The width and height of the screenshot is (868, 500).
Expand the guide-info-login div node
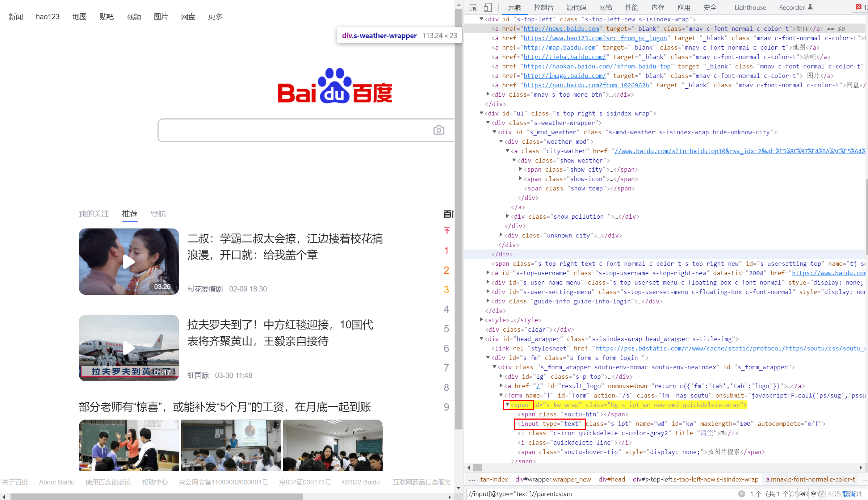pyautogui.click(x=488, y=301)
